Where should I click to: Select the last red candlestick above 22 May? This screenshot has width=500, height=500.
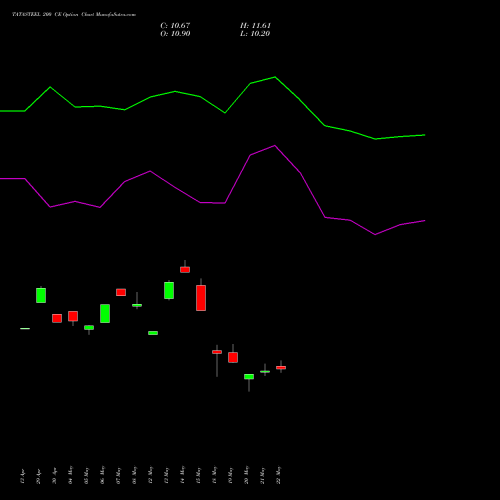click(x=281, y=368)
